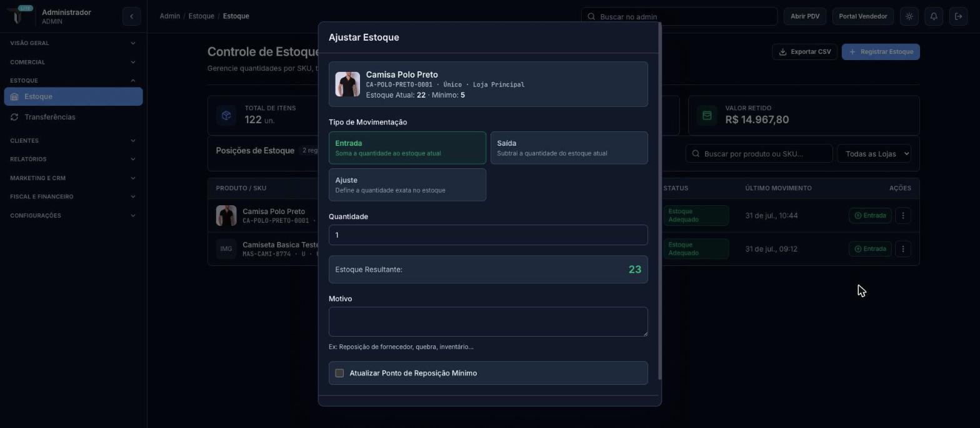Click Exportar CSV button
This screenshot has width=980, height=428.
point(804,52)
